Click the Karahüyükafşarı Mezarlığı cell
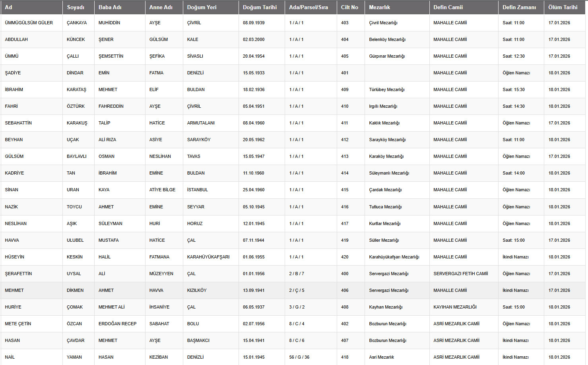Screen dimensions: 588x365 tap(394, 257)
